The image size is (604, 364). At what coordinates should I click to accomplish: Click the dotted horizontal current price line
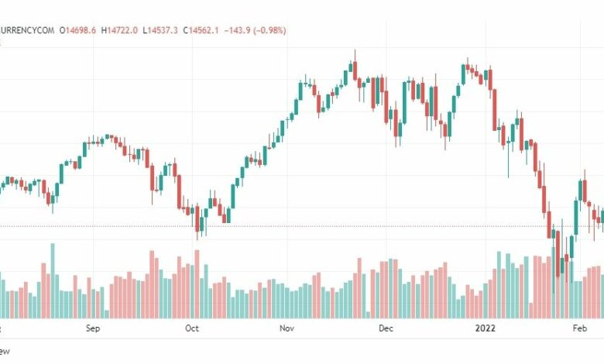(x=302, y=226)
